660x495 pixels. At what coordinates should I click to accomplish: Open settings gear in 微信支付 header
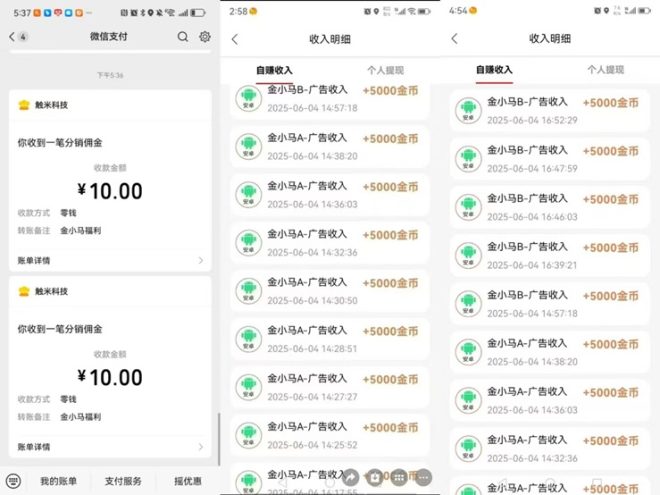coord(204,37)
